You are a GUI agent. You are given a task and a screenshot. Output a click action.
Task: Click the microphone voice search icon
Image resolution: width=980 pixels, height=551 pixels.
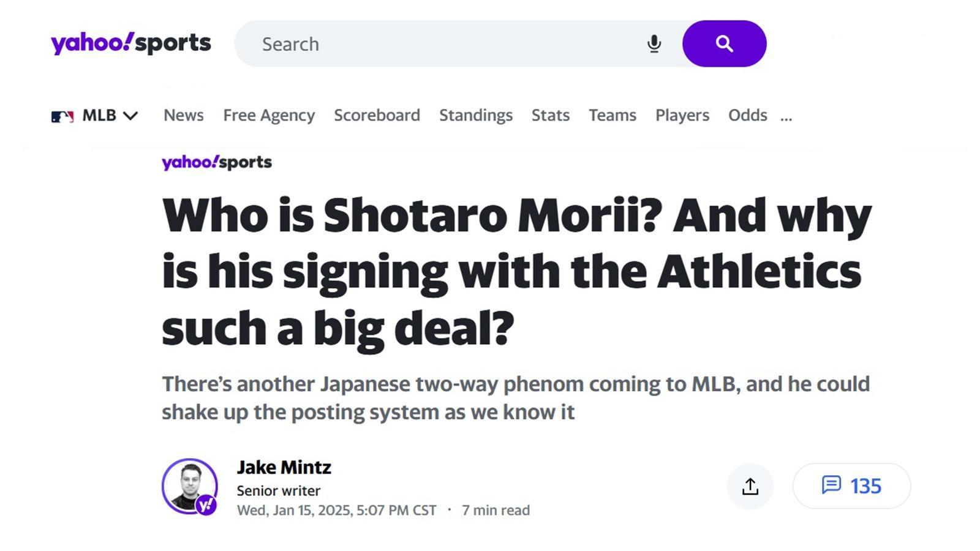(x=654, y=44)
